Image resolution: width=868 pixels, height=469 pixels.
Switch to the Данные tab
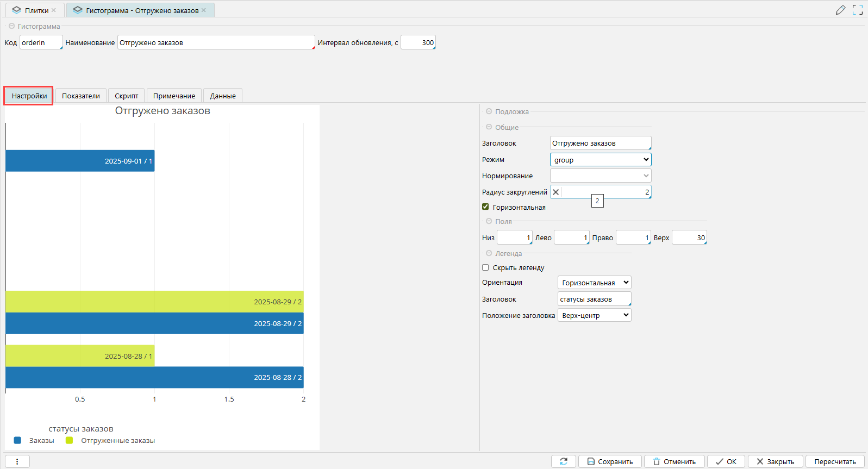223,96
